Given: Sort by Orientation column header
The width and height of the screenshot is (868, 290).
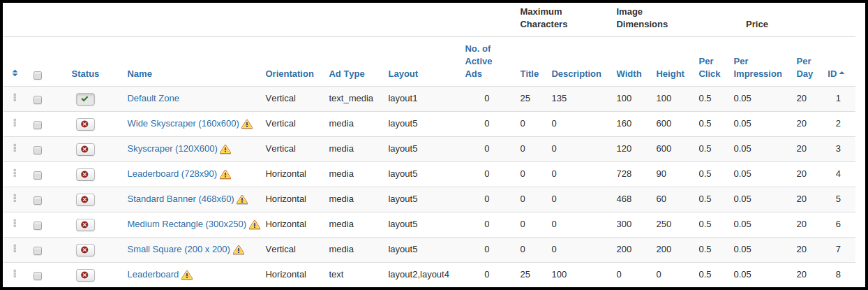Looking at the screenshot, I should click(x=290, y=74).
